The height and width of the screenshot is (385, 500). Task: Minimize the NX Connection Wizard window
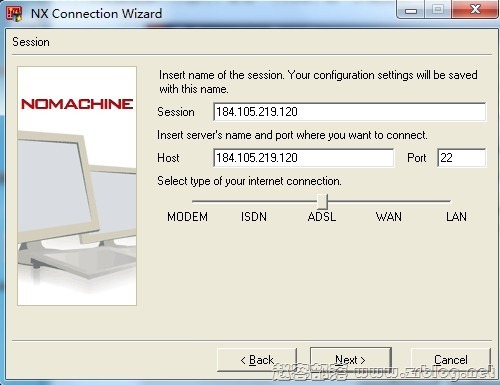click(411, 10)
